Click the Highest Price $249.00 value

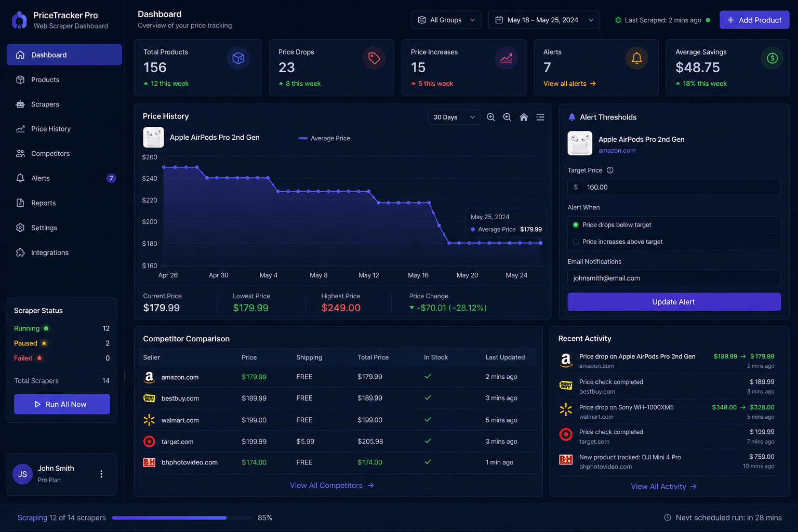point(341,308)
